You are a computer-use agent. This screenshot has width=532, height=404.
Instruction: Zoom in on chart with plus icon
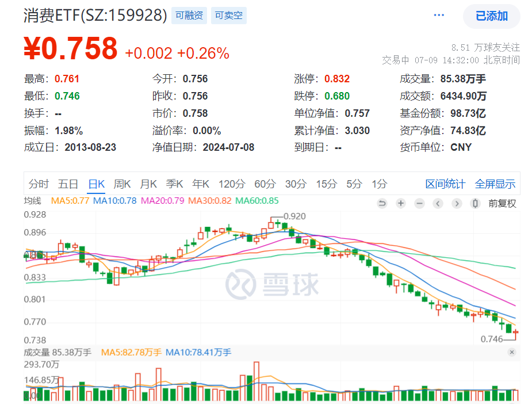pos(401,203)
